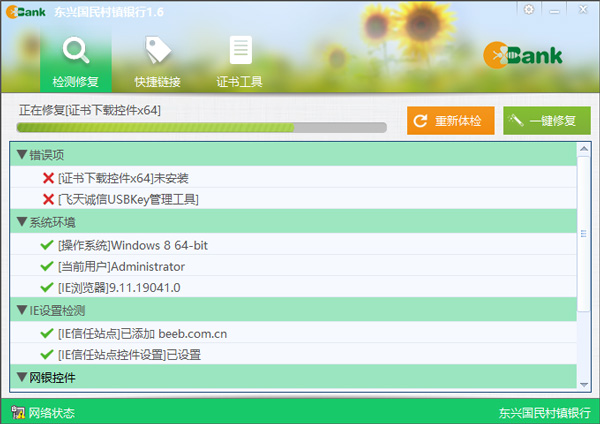This screenshot has height=424, width=600.
Task: Click the 网络状态 icon in status bar
Action: 18,413
